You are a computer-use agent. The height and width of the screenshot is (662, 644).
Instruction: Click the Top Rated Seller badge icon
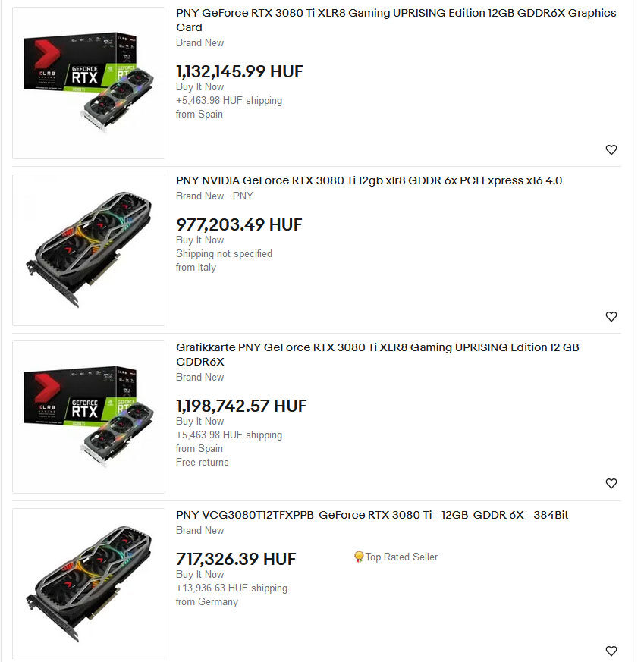coord(359,557)
